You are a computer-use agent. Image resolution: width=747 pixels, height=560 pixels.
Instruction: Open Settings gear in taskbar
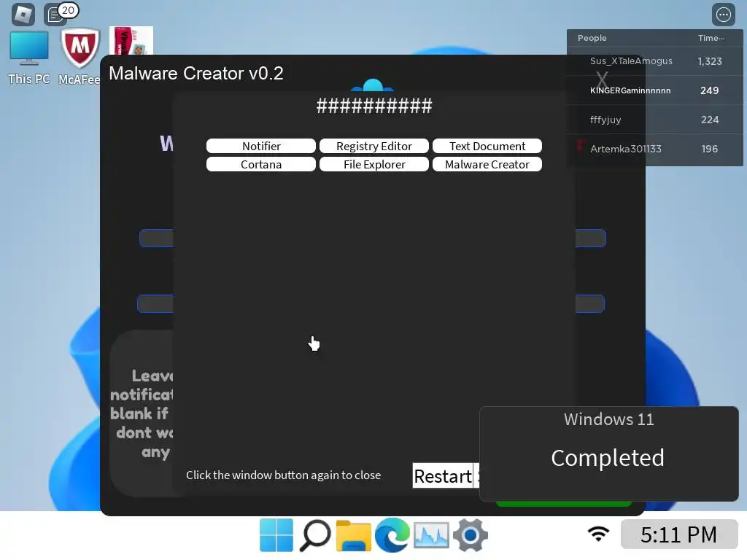point(471,535)
